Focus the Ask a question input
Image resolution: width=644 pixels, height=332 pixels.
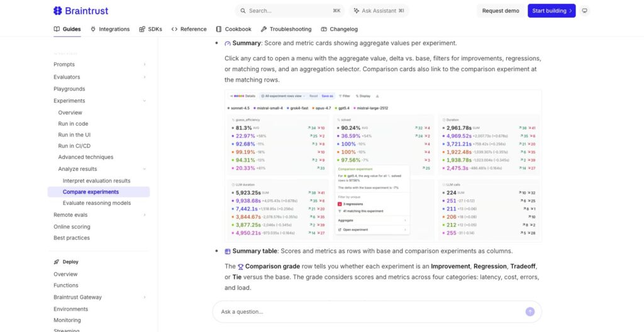370,312
